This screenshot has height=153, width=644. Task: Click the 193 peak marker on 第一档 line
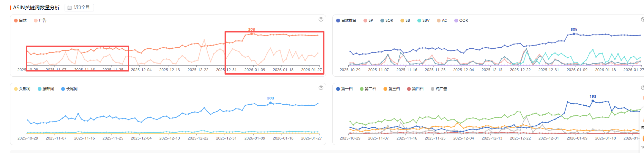(x=593, y=101)
